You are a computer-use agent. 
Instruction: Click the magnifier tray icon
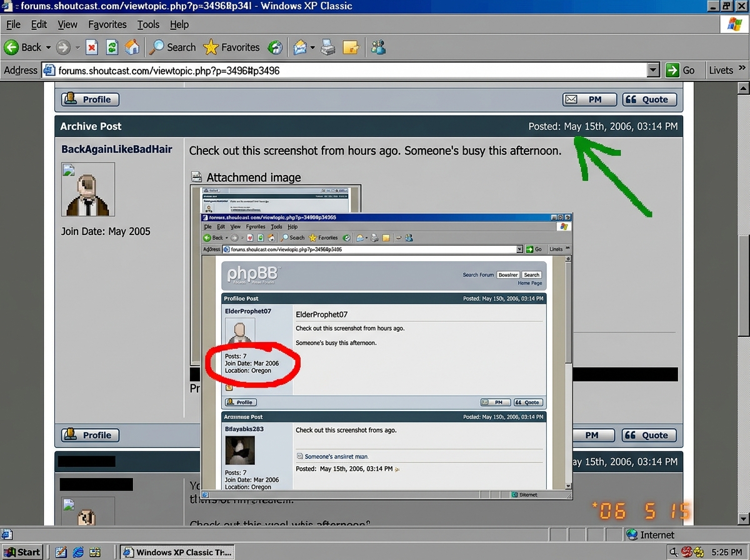674,552
